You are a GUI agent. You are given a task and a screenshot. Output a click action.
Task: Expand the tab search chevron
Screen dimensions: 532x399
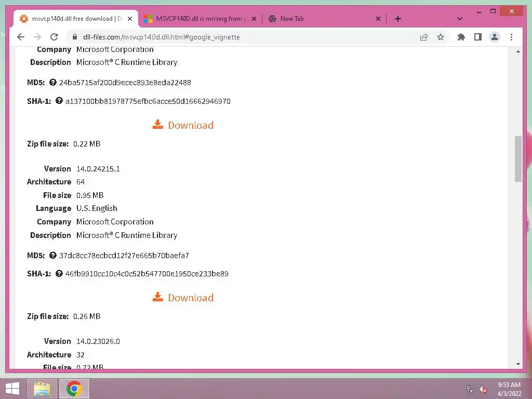tap(460, 19)
